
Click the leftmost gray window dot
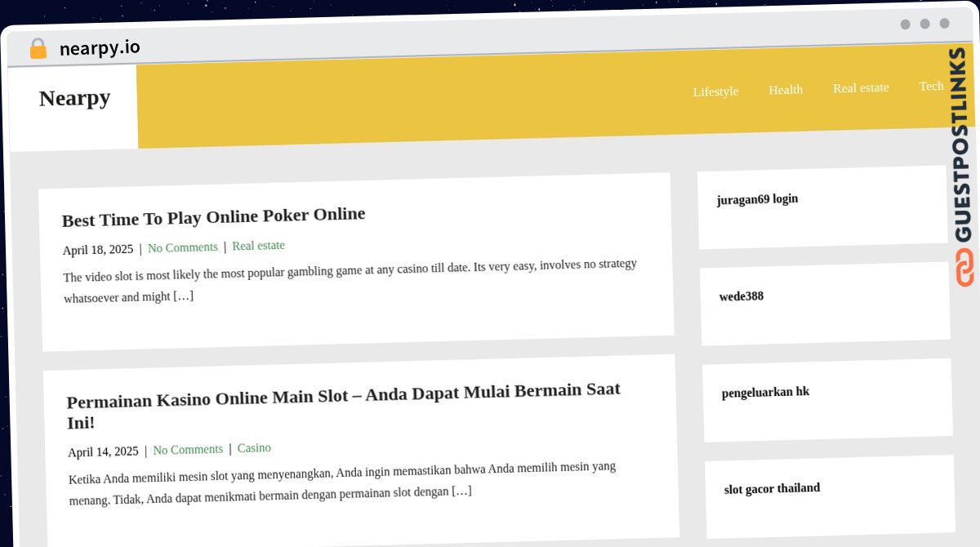click(905, 24)
